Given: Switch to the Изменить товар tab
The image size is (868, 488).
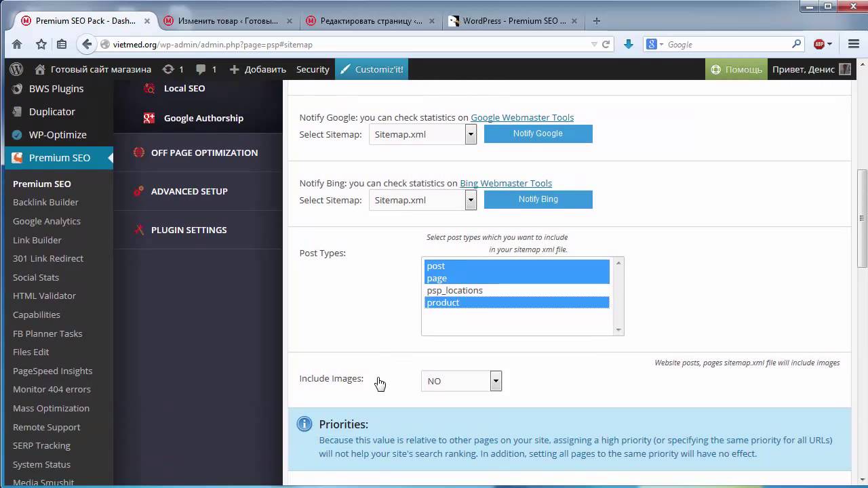Looking at the screenshot, I should (227, 21).
